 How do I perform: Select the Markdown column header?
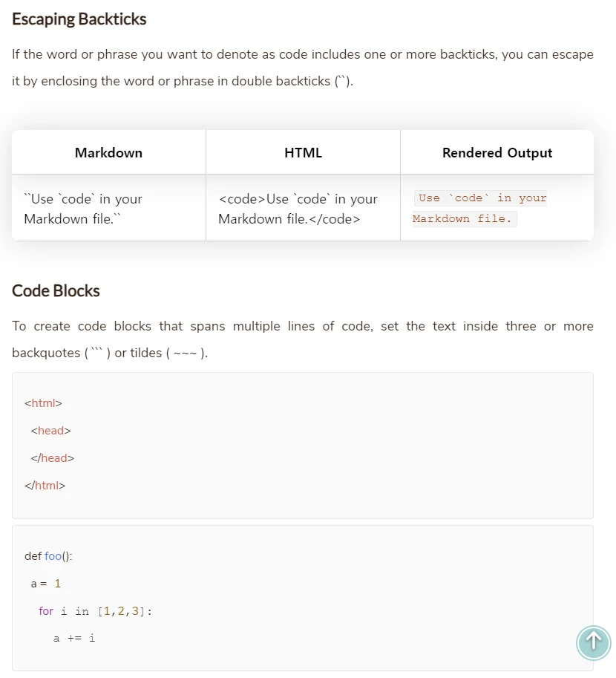coord(108,153)
